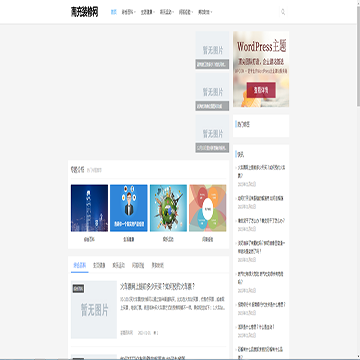Click the site logo in the header
The width and height of the screenshot is (360, 360).
pos(84,12)
